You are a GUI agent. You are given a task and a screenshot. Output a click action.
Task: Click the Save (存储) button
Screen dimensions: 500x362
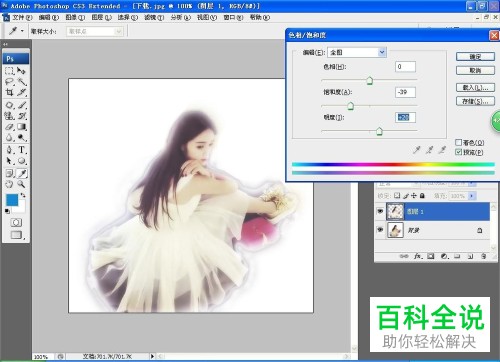475,101
